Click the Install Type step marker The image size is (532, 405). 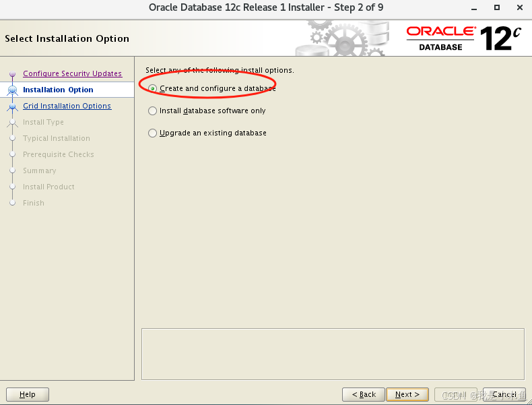13,122
